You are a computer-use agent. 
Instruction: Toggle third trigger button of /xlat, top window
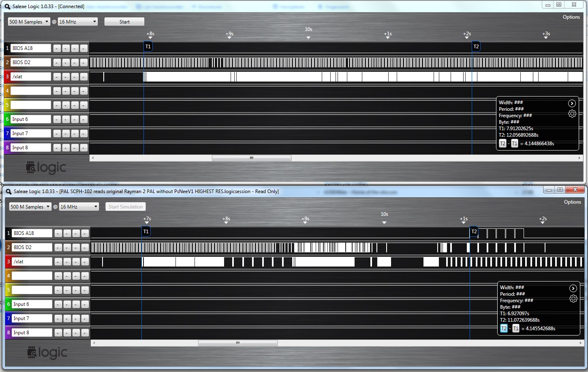75,77
